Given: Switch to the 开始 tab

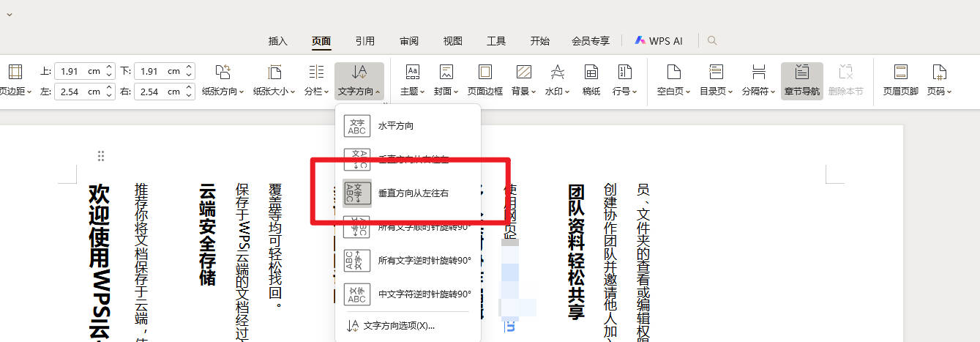Looking at the screenshot, I should click(x=540, y=41).
